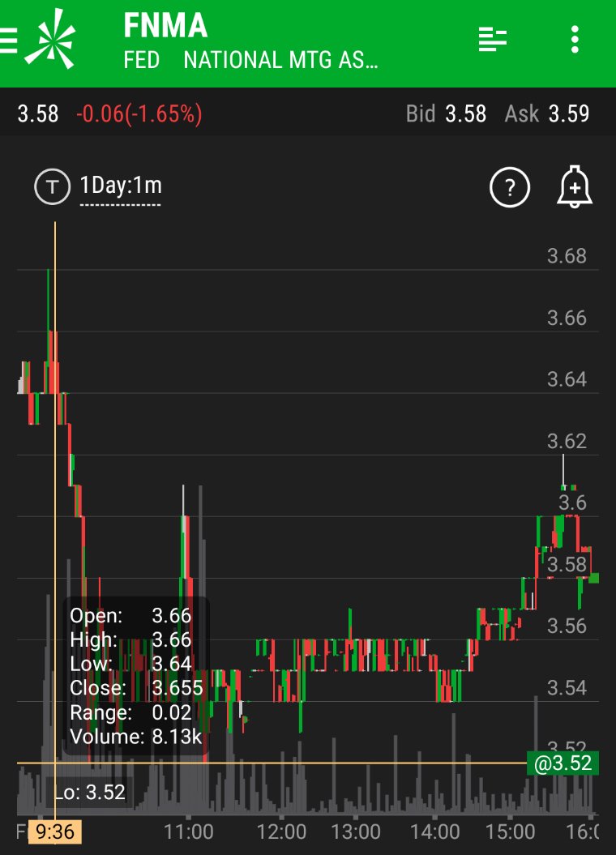Image resolution: width=616 pixels, height=855 pixels.
Task: Tap the Bid 3.58 quote
Action: click(x=446, y=114)
